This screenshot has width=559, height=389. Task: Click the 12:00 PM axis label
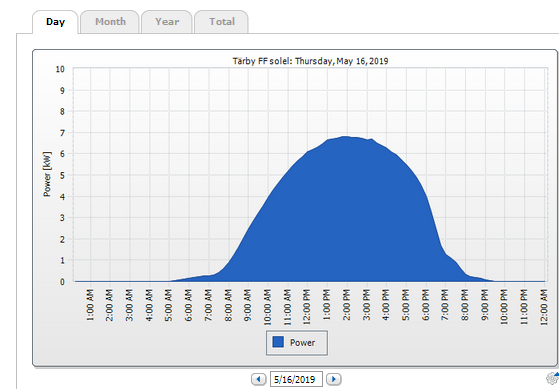click(307, 307)
